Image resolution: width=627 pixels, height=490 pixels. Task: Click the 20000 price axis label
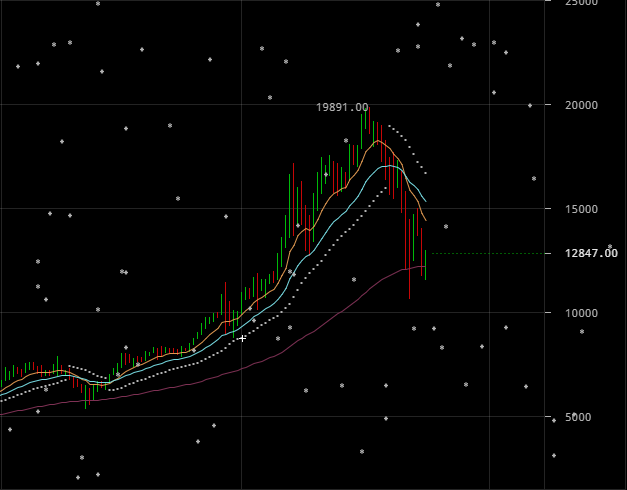click(x=581, y=105)
